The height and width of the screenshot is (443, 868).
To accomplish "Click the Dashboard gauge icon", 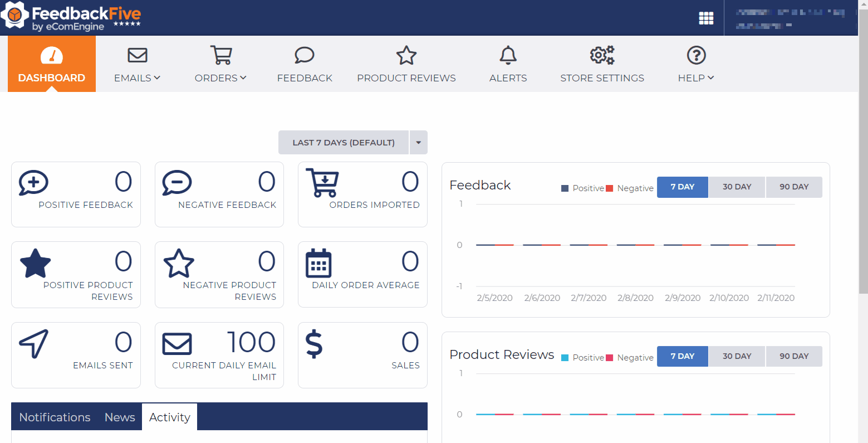I will pyautogui.click(x=51, y=55).
